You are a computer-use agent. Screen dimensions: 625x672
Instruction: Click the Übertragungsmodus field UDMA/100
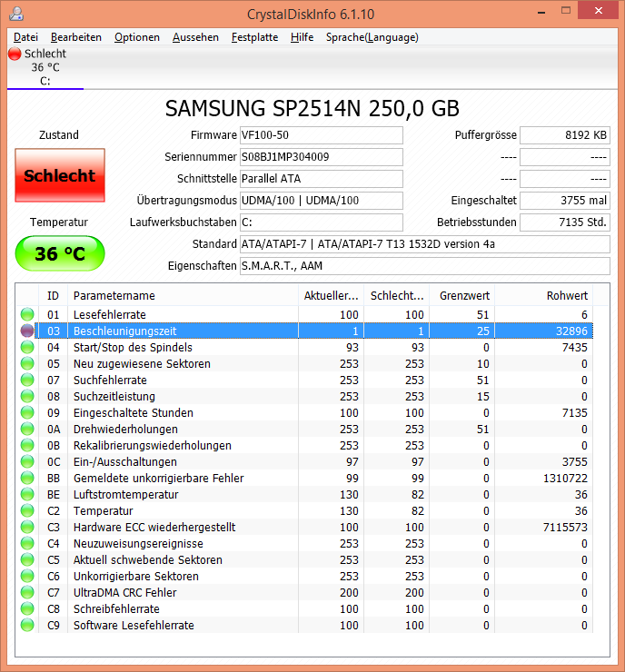coord(321,201)
